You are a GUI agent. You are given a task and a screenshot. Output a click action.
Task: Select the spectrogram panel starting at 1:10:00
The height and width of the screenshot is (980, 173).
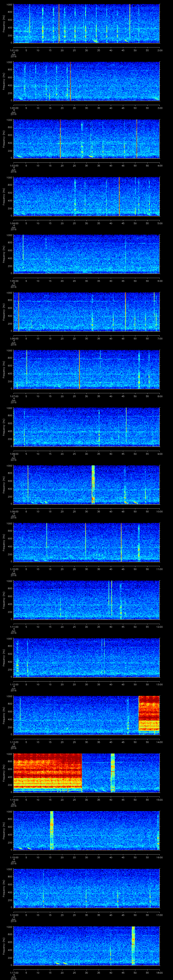click(87, 543)
